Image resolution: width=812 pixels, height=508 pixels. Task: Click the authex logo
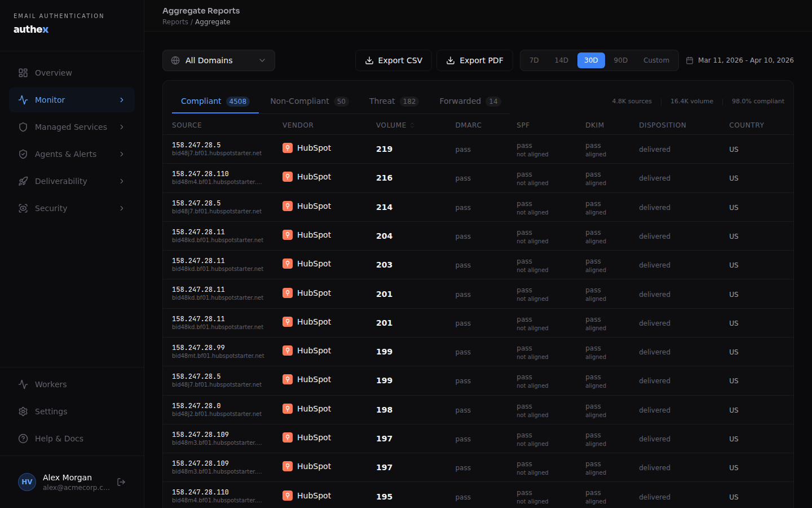pos(31,29)
